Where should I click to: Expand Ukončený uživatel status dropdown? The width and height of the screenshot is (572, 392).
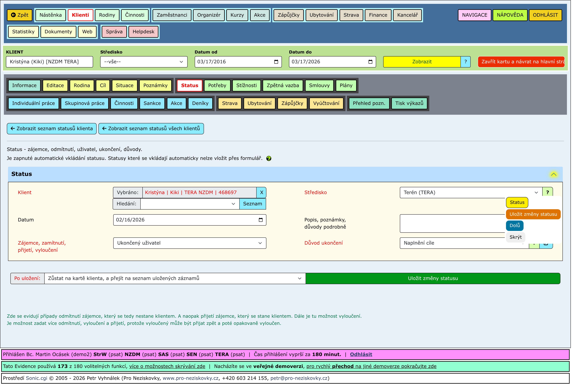click(x=190, y=243)
